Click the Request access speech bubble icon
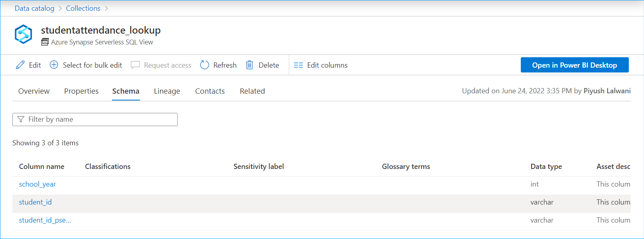The width and height of the screenshot is (644, 239). (135, 65)
